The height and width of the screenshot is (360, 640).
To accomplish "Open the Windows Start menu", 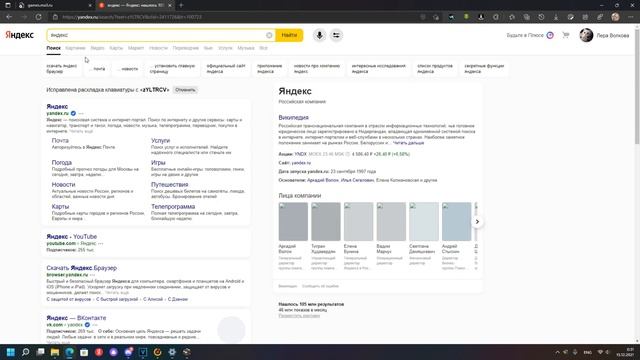I will (11, 352).
